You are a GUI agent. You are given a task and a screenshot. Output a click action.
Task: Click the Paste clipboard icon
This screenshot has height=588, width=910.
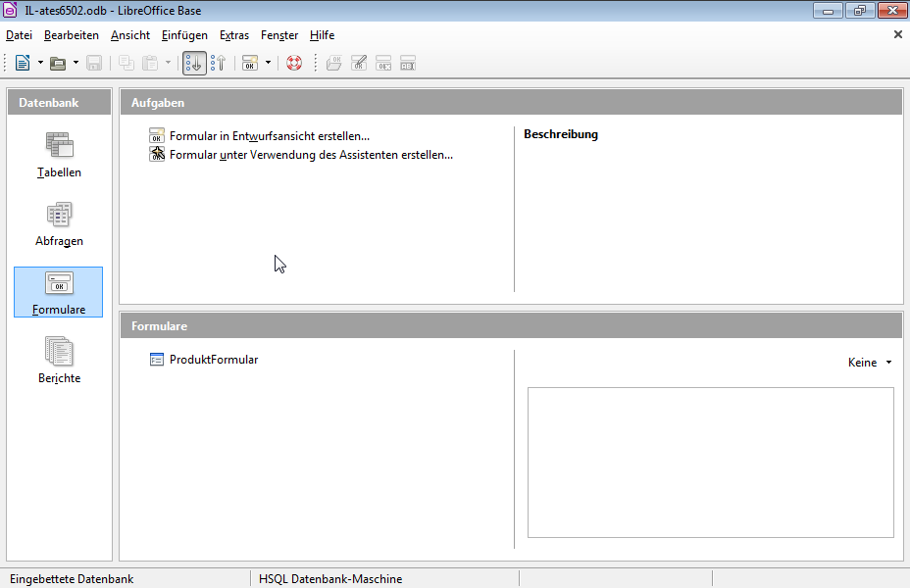(150, 63)
